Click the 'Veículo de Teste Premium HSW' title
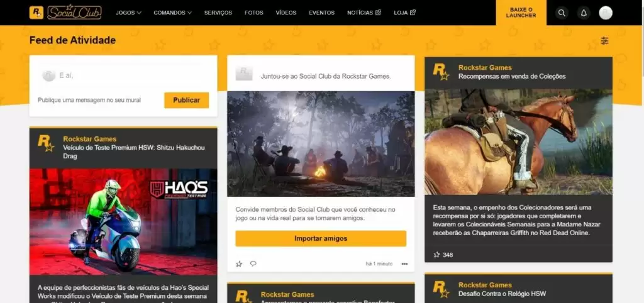644x303 pixels. [134, 152]
